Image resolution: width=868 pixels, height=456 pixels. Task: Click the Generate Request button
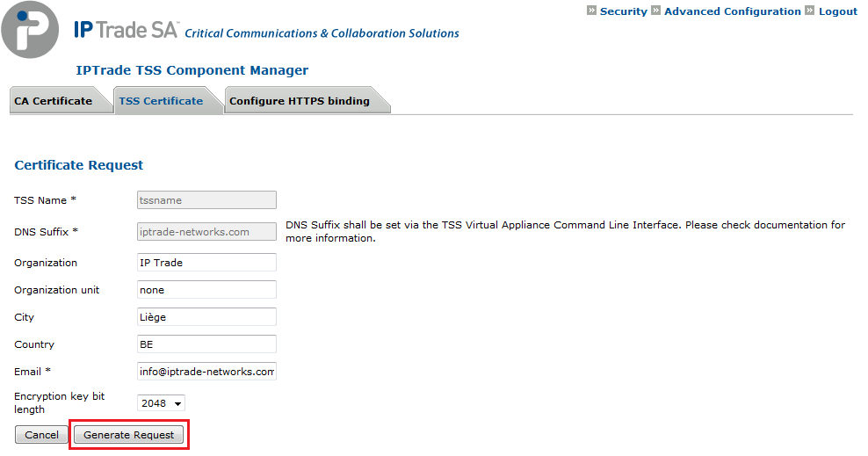(129, 435)
